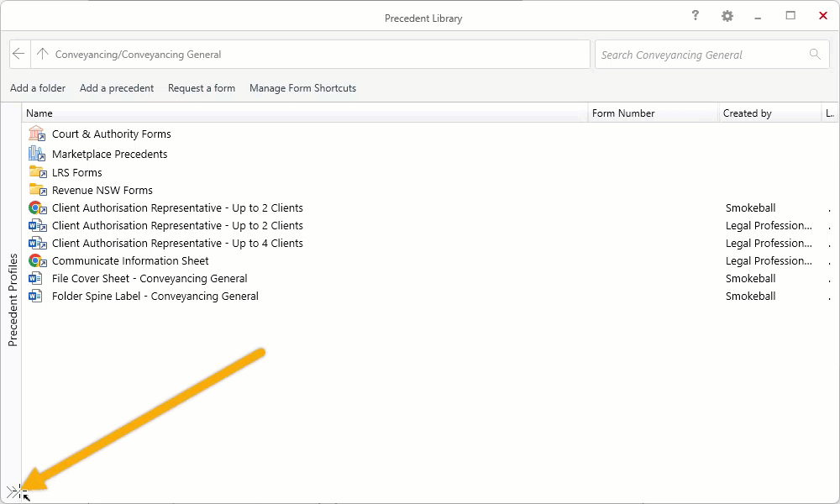Click the Conveyancing/Conveyancing General path box
840x504 pixels.
click(x=310, y=54)
